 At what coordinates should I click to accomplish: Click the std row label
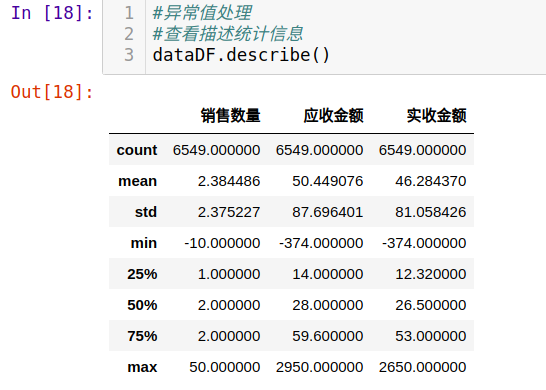click(x=146, y=212)
